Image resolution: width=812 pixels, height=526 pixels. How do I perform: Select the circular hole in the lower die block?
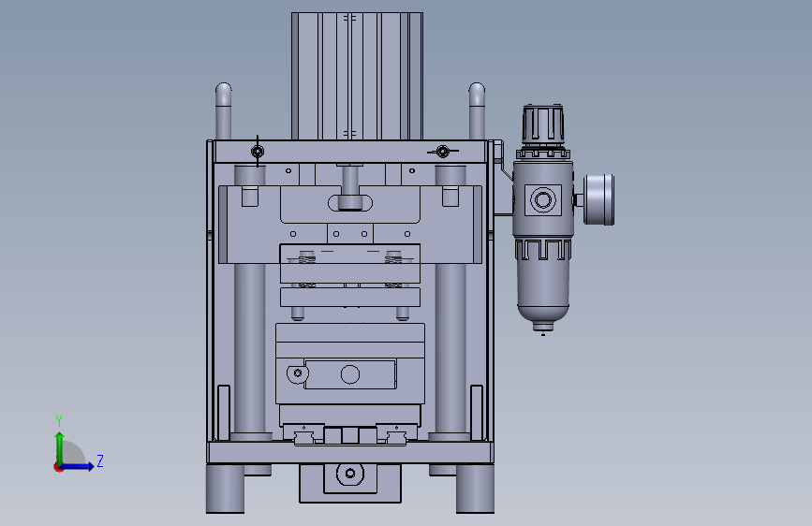350,374
